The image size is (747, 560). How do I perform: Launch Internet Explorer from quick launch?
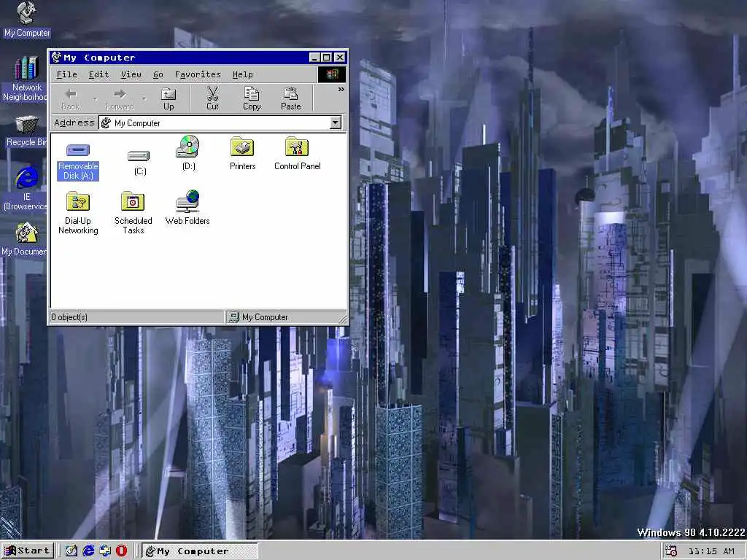point(88,551)
